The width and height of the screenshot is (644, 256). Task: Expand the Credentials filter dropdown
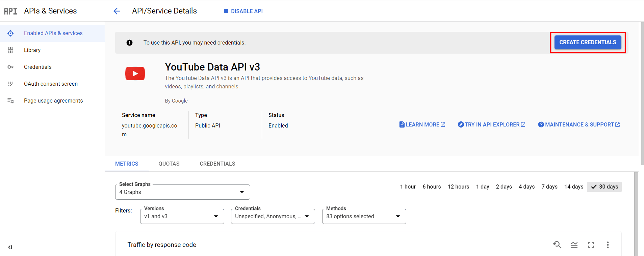(273, 216)
